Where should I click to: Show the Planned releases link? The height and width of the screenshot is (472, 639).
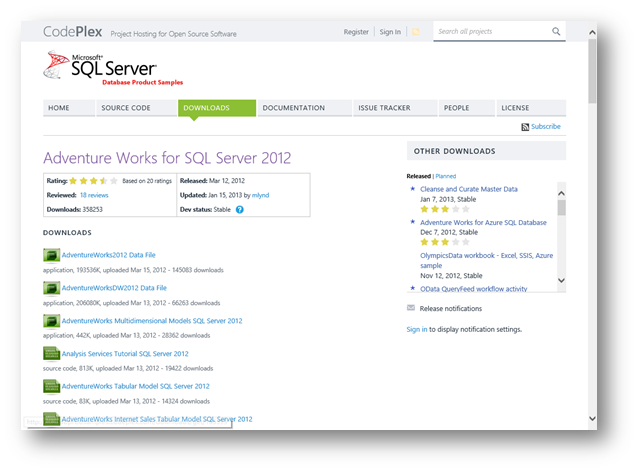click(445, 176)
